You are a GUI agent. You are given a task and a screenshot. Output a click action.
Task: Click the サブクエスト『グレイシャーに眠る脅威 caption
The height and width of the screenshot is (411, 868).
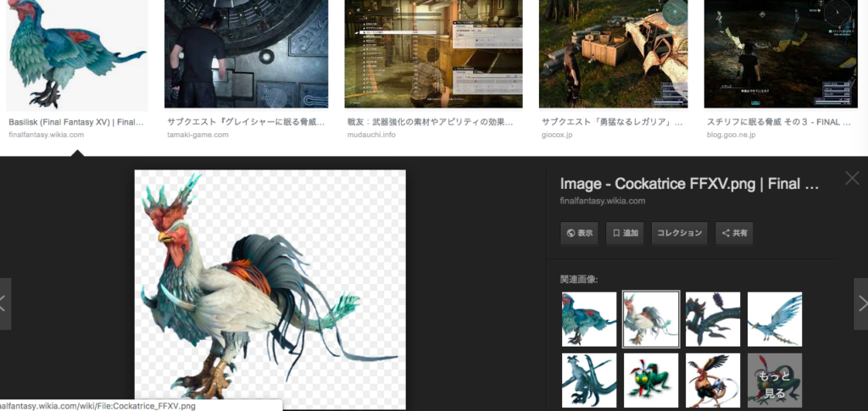click(x=246, y=122)
